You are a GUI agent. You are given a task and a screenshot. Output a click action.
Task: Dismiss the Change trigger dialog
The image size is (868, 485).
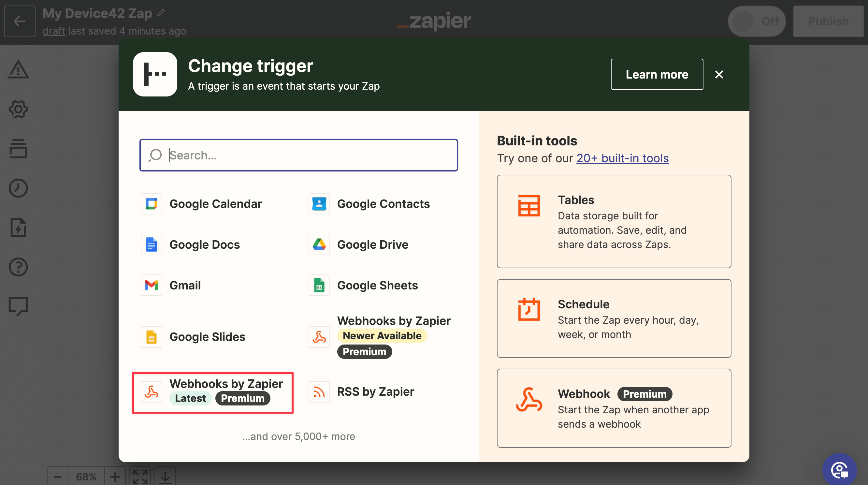click(719, 74)
